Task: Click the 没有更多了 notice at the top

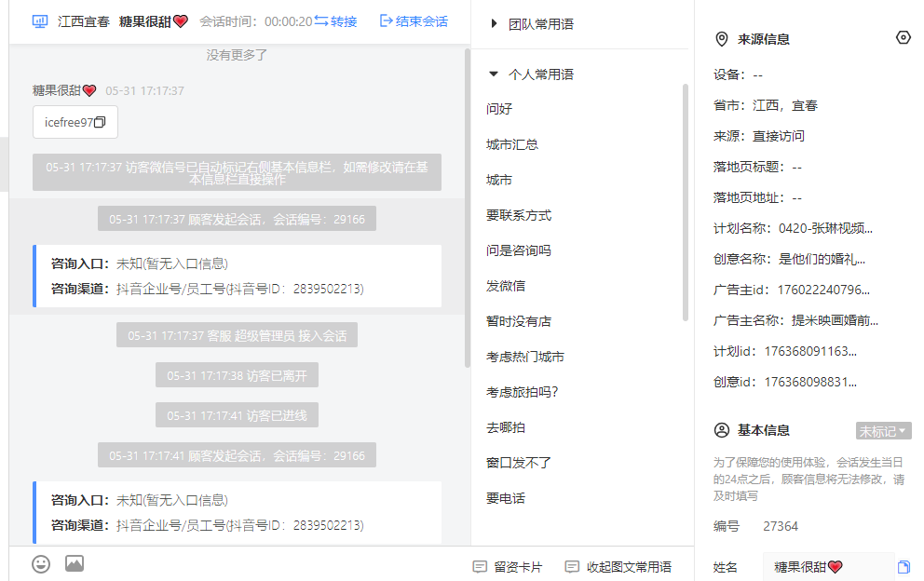Action: tap(237, 55)
